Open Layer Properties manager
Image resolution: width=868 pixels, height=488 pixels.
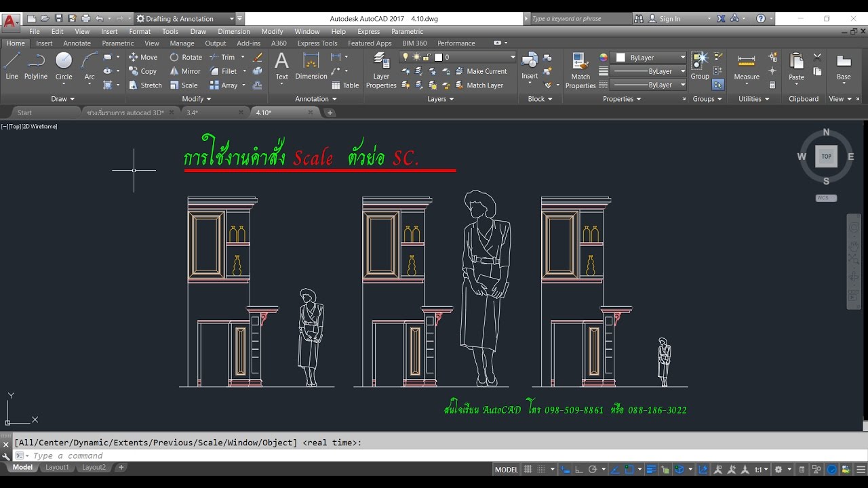click(381, 70)
